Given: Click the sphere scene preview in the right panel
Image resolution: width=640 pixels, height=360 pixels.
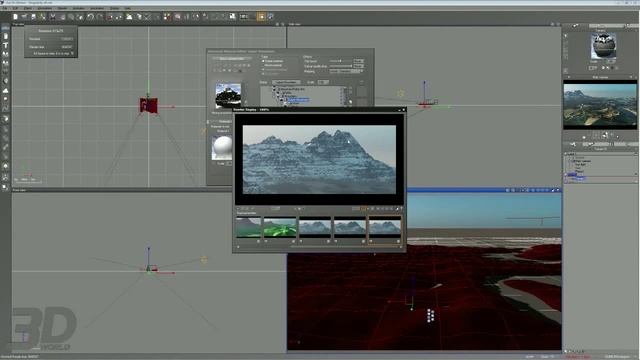Looking at the screenshot, I should click(x=603, y=46).
